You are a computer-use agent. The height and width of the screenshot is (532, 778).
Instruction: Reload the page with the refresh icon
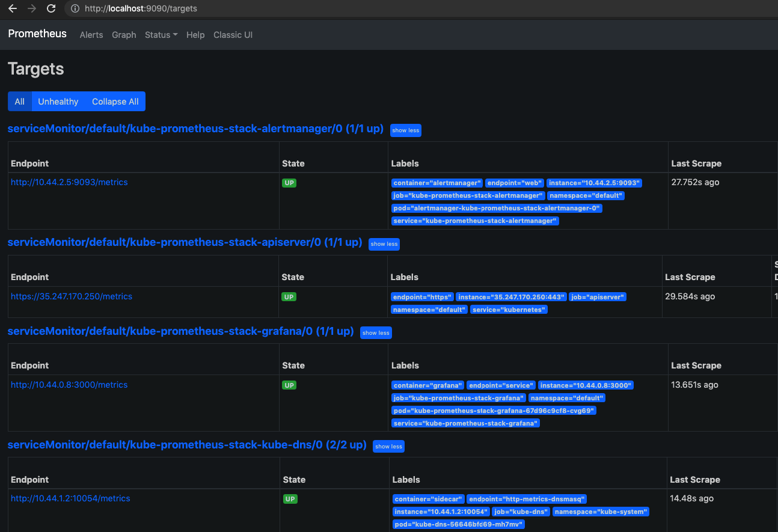51,9
